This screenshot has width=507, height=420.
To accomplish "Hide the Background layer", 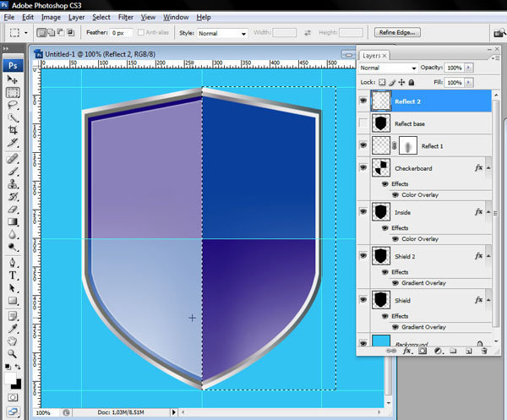I will (363, 342).
